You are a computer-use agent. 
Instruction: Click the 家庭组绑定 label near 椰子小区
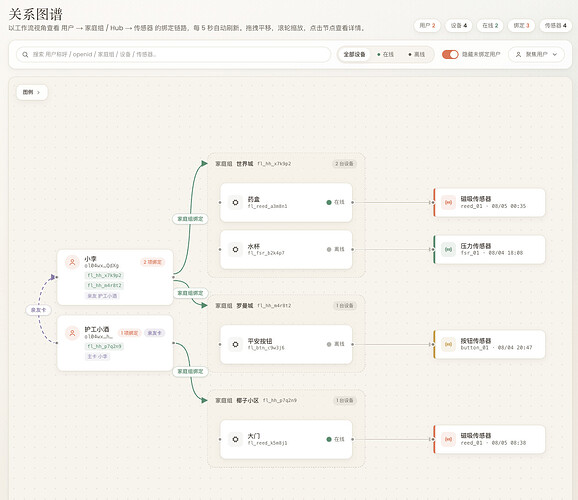[190, 371]
